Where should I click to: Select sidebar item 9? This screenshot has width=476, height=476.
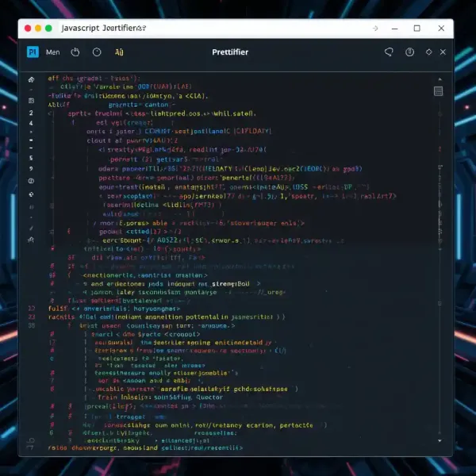31,169
